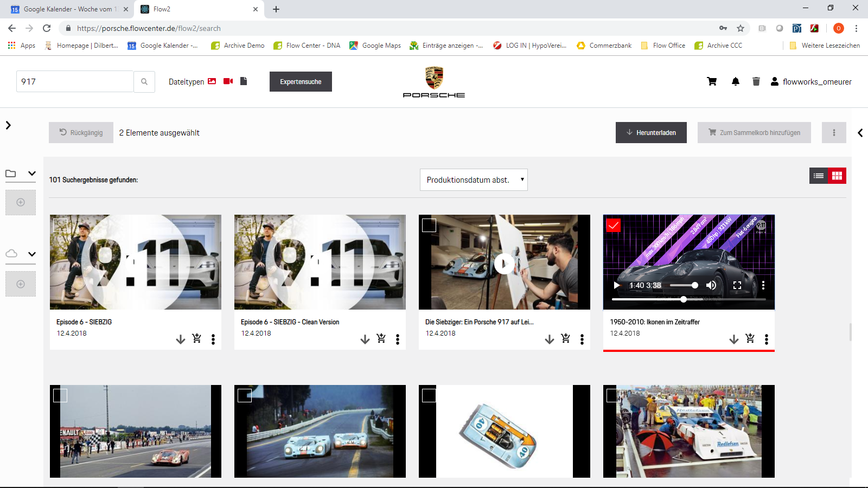Click the Expertensuche button
Viewport: 868px width, 488px height.
[301, 82]
